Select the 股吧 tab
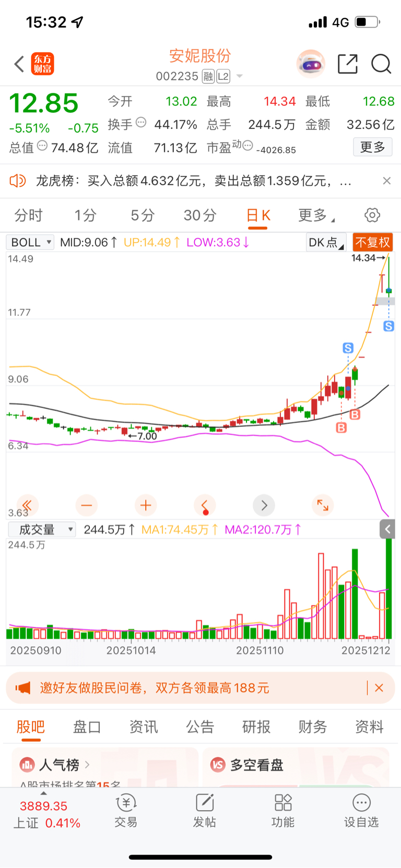Image resolution: width=401 pixels, height=868 pixels. pyautogui.click(x=31, y=727)
